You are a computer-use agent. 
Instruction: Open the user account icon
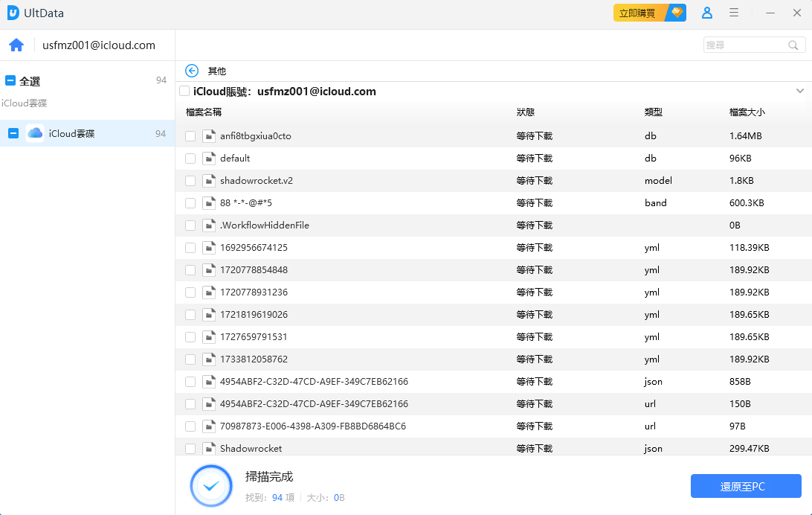click(x=706, y=13)
